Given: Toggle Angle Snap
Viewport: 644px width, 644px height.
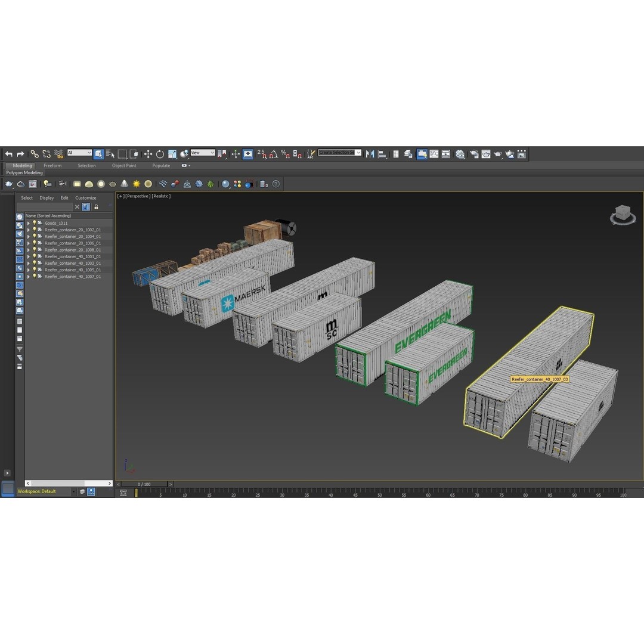Looking at the screenshot, I should [274, 154].
